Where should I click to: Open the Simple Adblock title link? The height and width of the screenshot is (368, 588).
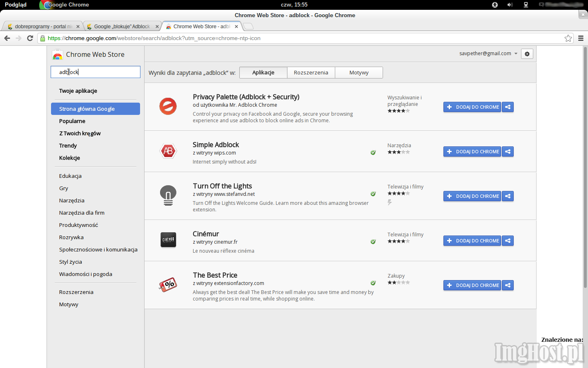(216, 145)
